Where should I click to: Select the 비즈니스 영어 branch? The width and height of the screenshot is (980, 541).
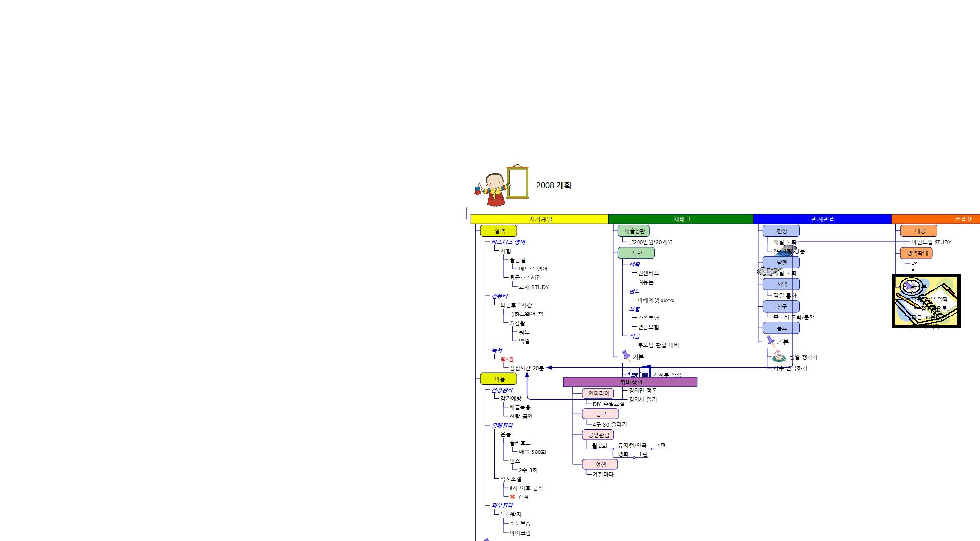(508, 242)
